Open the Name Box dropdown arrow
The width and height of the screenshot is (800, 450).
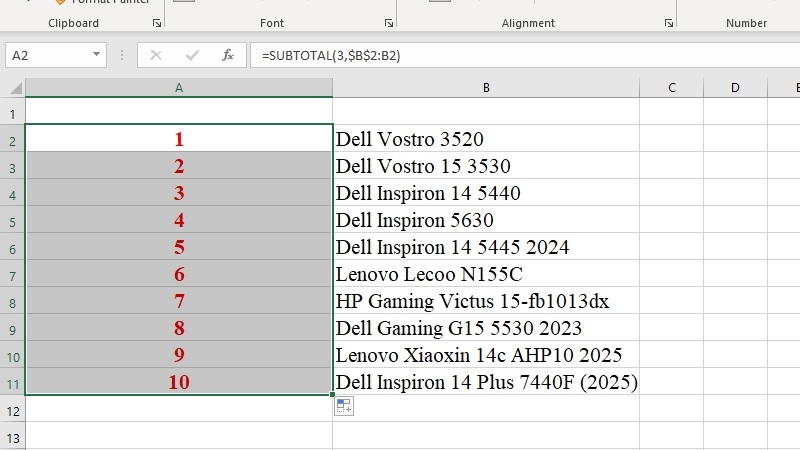point(96,55)
